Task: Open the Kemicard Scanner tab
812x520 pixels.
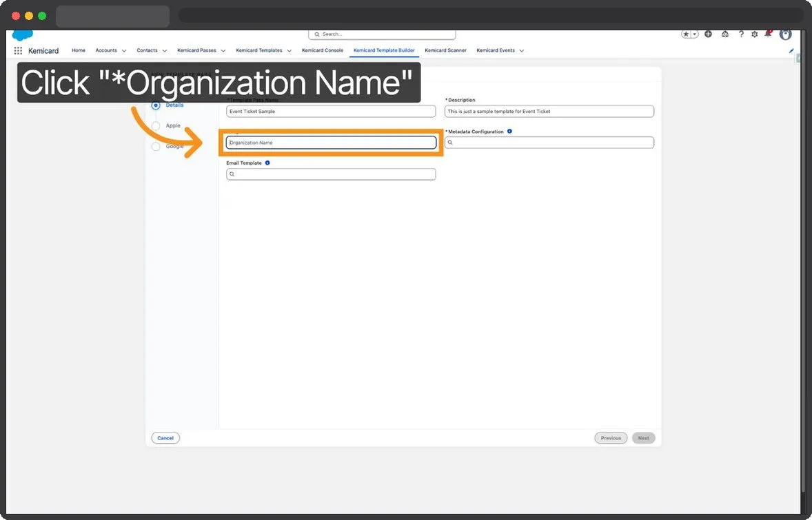Action: click(446, 50)
